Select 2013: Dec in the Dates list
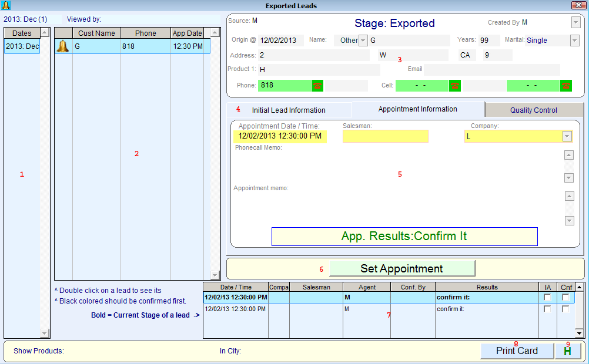 [x=22, y=46]
